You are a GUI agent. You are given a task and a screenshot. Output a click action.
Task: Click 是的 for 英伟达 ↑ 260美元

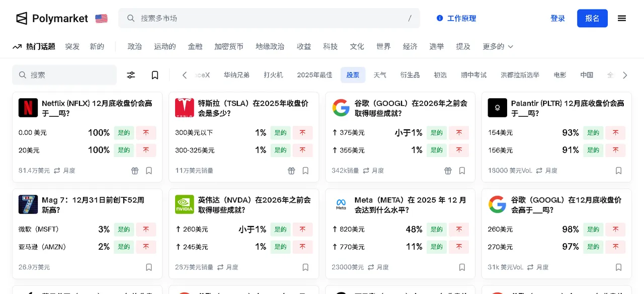[x=280, y=230]
